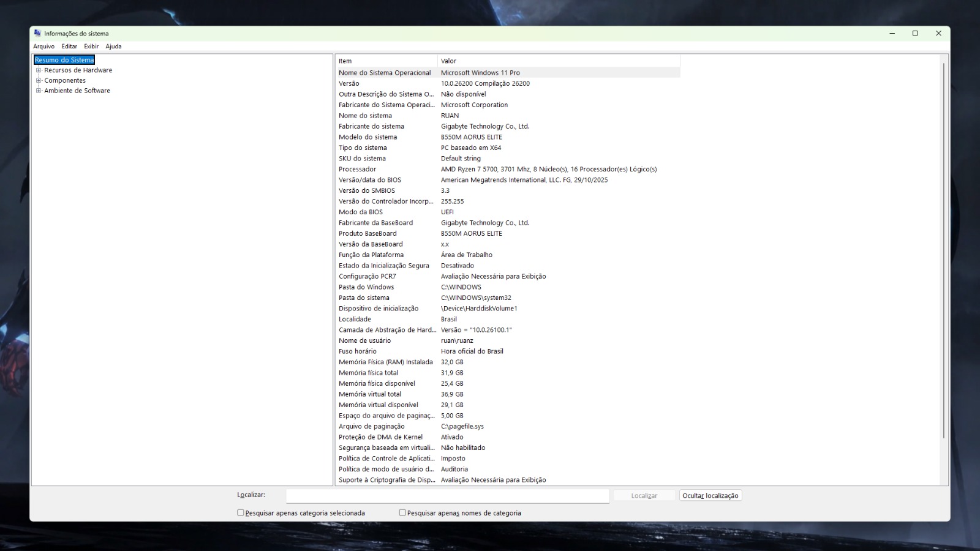Focus the Localizar text input field
Image resolution: width=980 pixels, height=551 pixels.
(x=447, y=496)
